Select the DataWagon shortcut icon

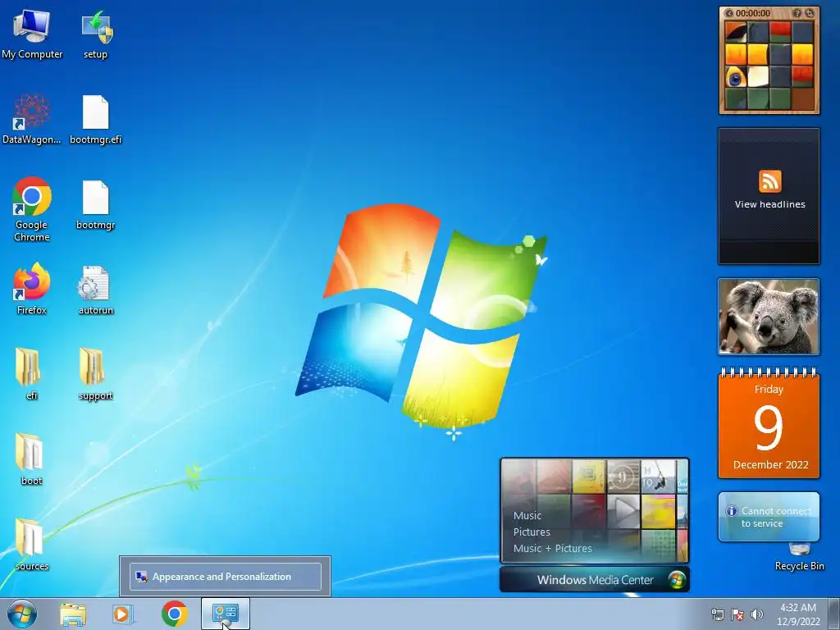coord(32,119)
